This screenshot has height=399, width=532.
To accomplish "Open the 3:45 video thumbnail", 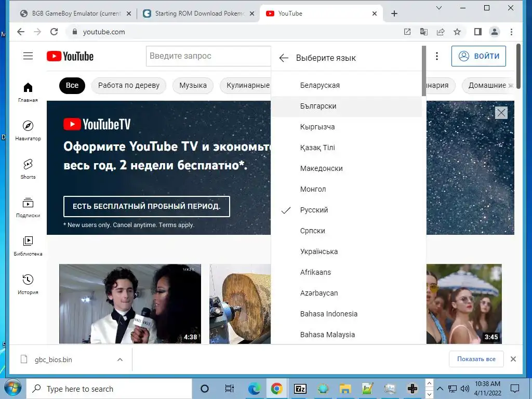I will tap(464, 304).
